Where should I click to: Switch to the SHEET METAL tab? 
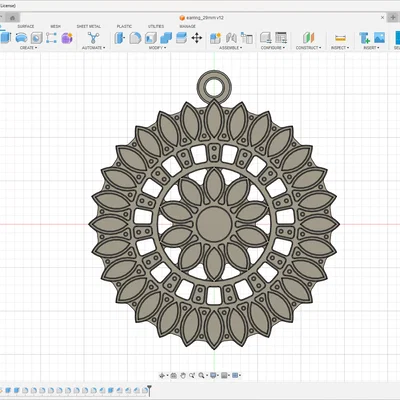click(x=89, y=26)
